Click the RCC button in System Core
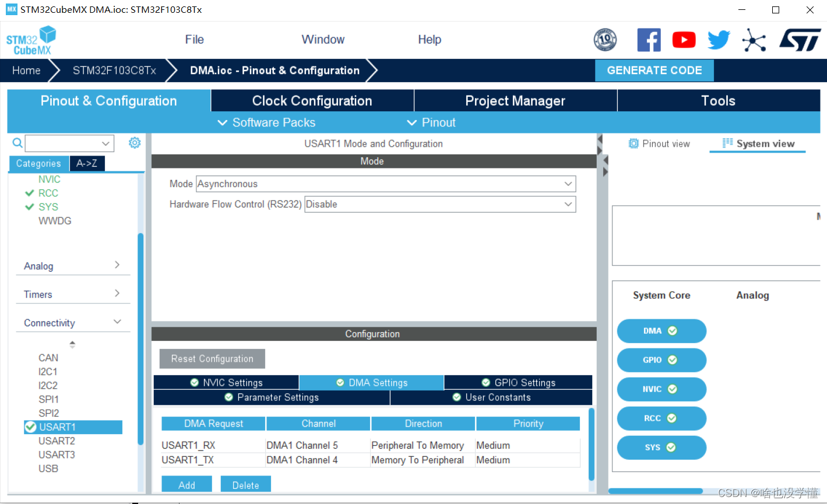Viewport: 827px width, 504px height. pyautogui.click(x=661, y=418)
